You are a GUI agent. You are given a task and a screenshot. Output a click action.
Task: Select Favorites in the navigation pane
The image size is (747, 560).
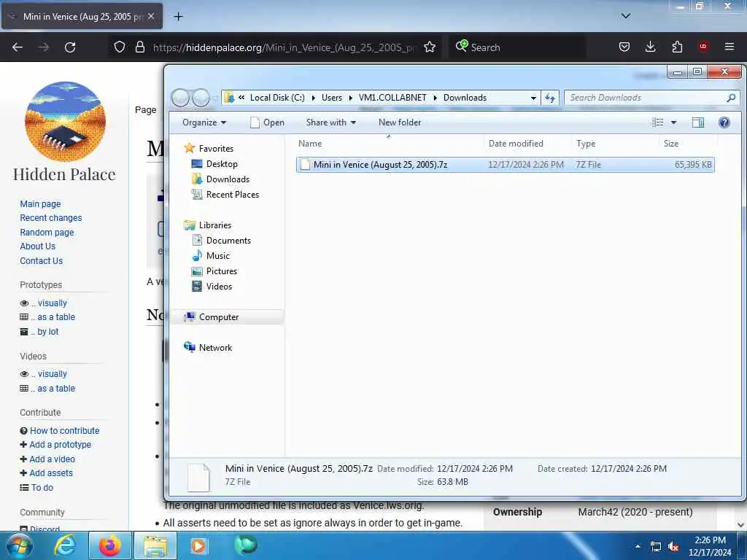[x=216, y=149]
